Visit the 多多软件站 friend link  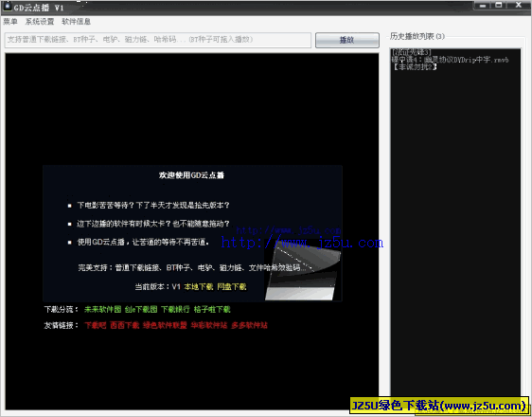[x=249, y=325]
